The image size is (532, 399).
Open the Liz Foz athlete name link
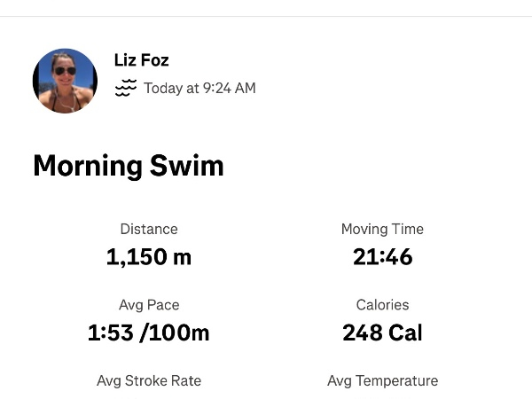point(141,60)
